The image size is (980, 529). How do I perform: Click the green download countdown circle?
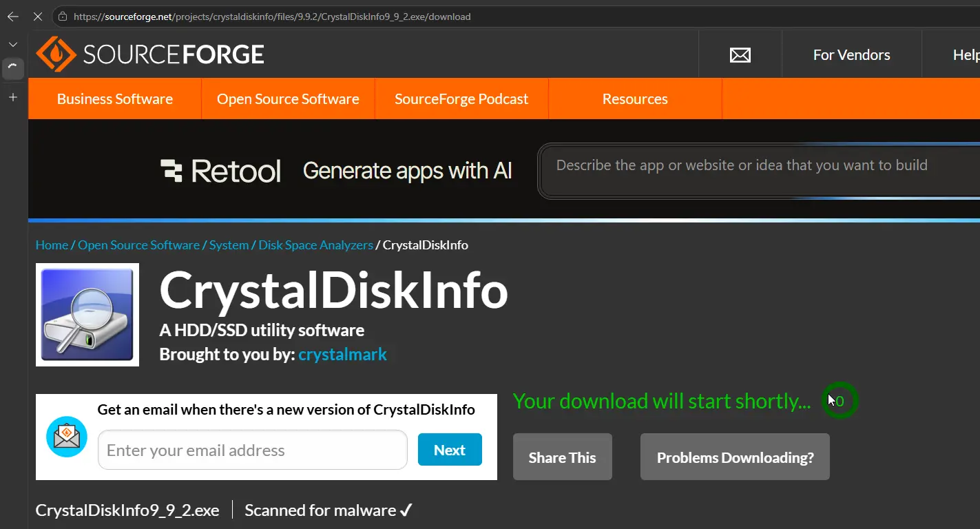(840, 400)
